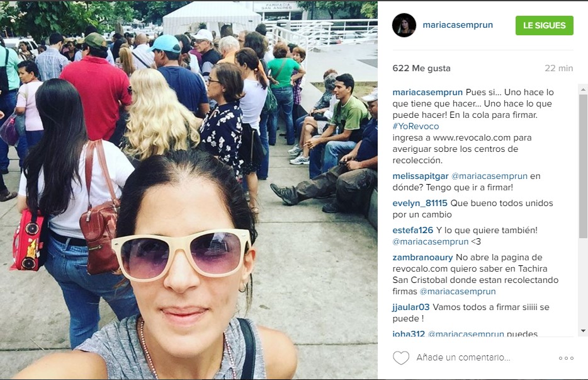Screen dimensions: 588x380
Task: Click the 22 min timestamp
Action: pos(559,68)
